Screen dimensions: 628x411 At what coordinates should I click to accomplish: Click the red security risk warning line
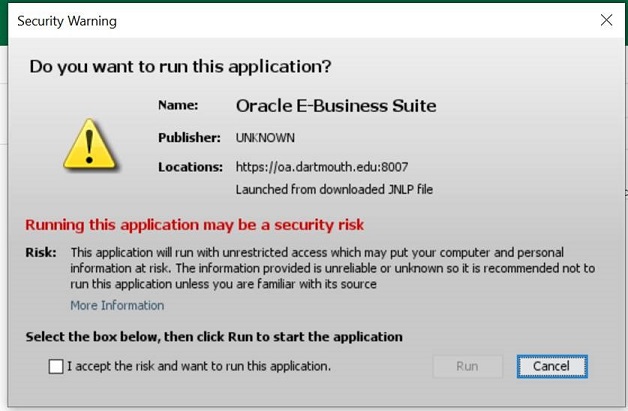click(194, 224)
